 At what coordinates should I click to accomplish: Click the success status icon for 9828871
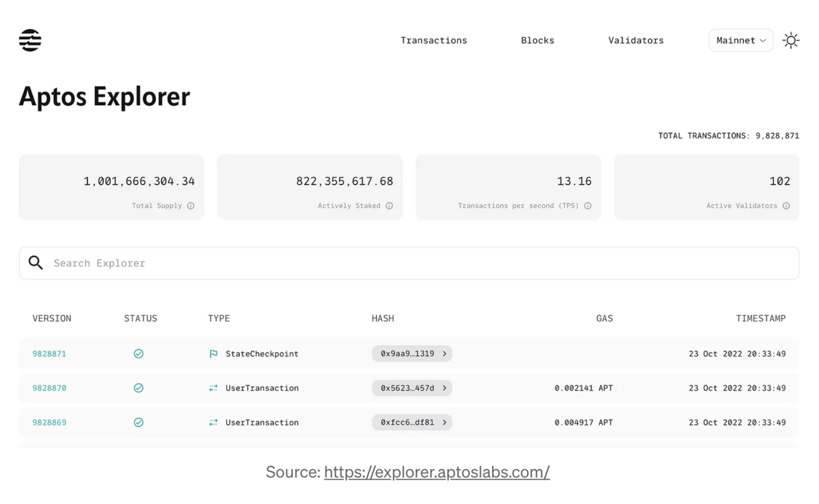138,354
